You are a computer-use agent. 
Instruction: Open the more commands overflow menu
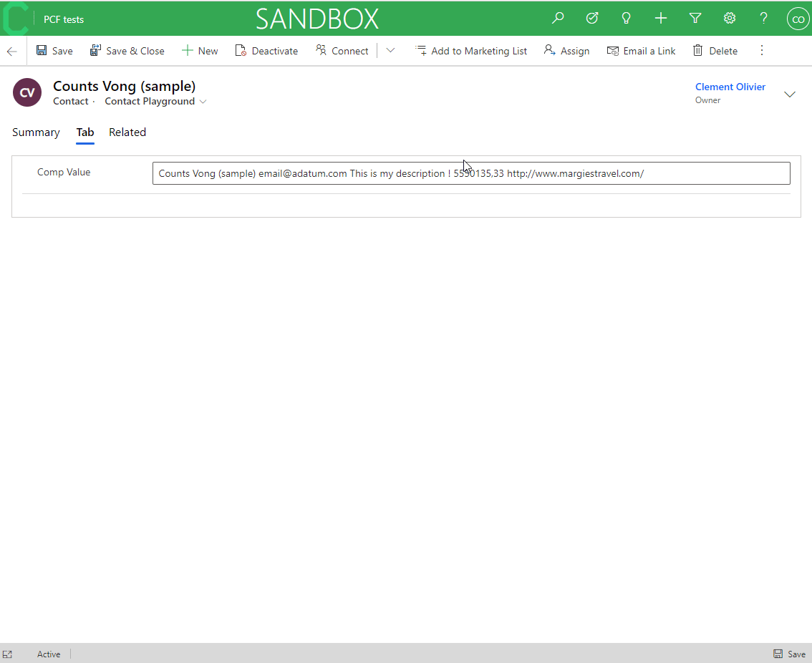tap(762, 51)
